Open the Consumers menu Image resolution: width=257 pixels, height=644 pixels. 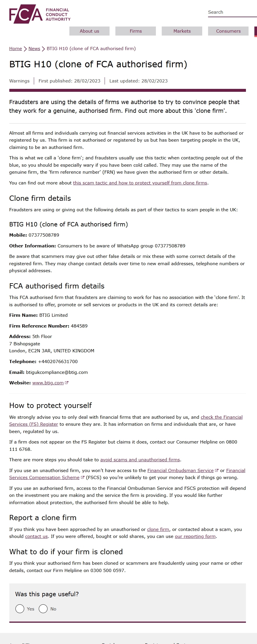coord(228,31)
